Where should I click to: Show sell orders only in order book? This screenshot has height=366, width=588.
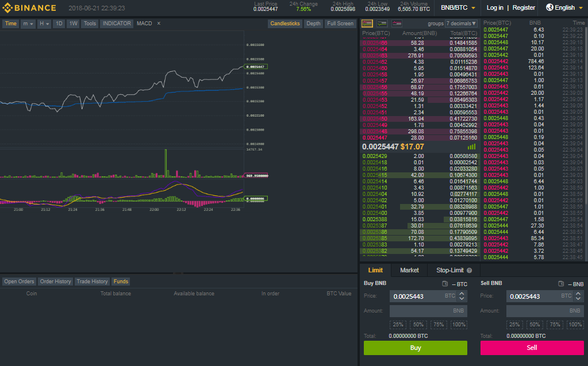pos(397,24)
